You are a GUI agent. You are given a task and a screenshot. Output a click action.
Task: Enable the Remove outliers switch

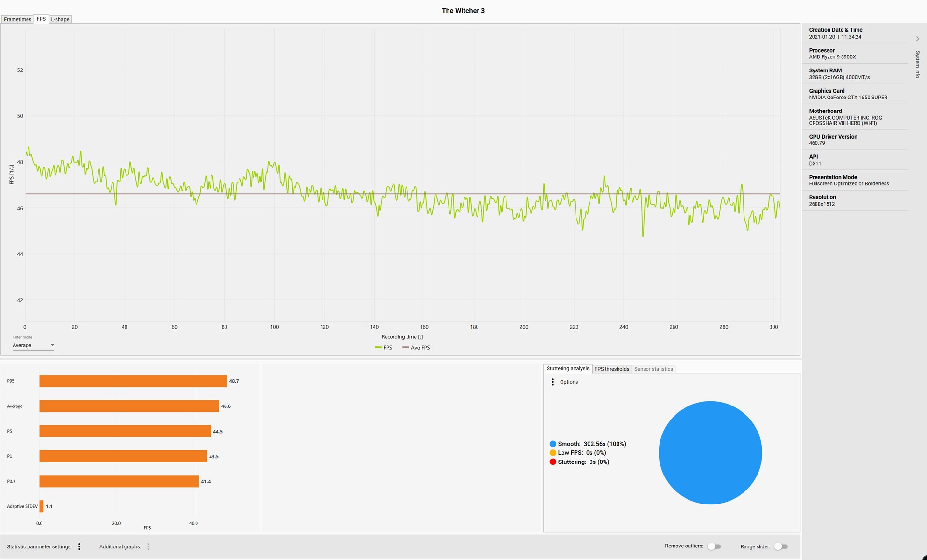click(714, 546)
